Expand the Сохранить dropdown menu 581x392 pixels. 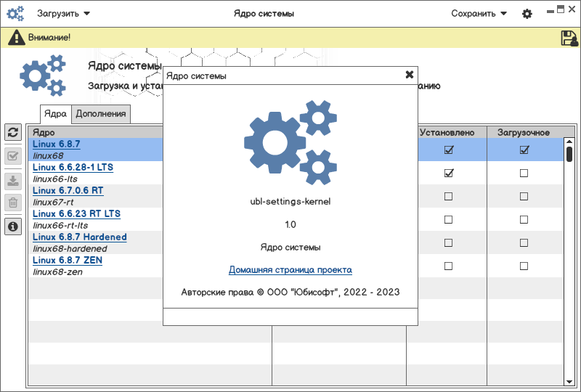click(479, 14)
